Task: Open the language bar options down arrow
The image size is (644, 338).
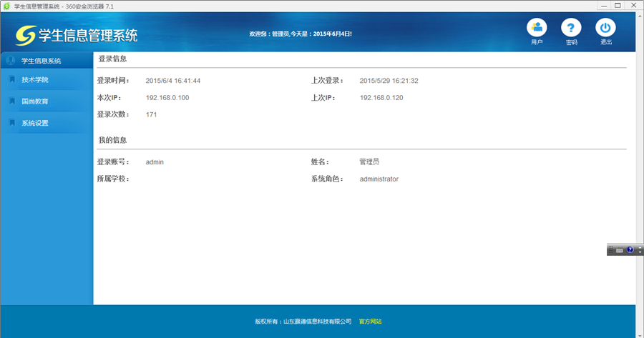Action: [x=640, y=252]
